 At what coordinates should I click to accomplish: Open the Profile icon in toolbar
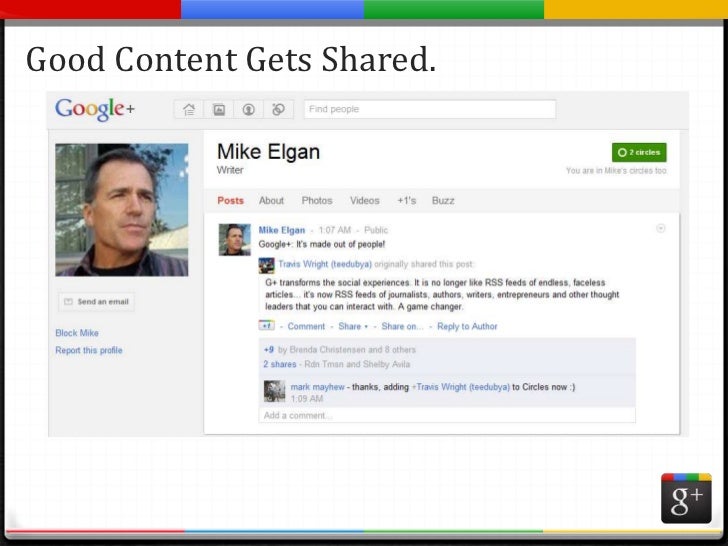(248, 110)
